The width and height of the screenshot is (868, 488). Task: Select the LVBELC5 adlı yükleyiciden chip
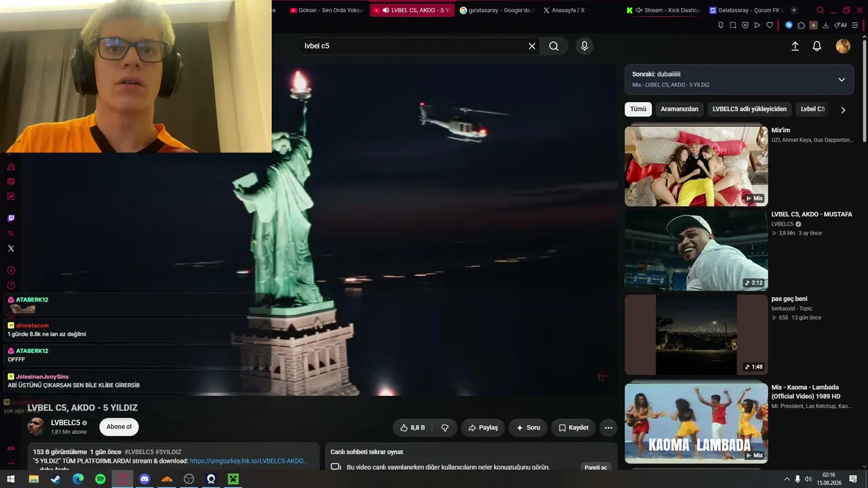pyautogui.click(x=749, y=109)
